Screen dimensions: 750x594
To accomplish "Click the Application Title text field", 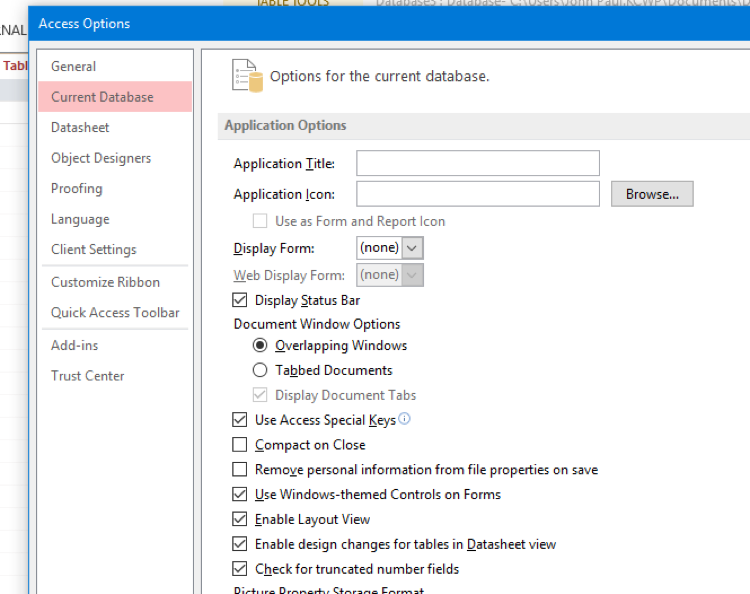I will [x=478, y=163].
